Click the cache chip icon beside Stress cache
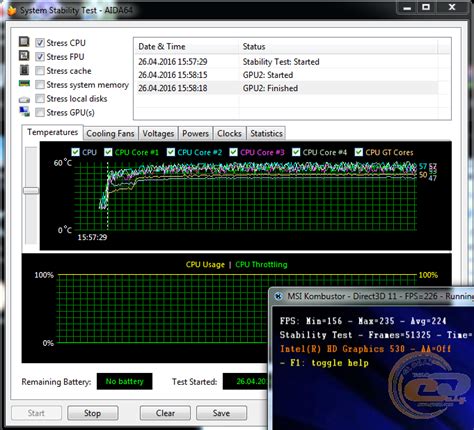Image resolution: width=474 pixels, height=430 pixels. [x=24, y=70]
